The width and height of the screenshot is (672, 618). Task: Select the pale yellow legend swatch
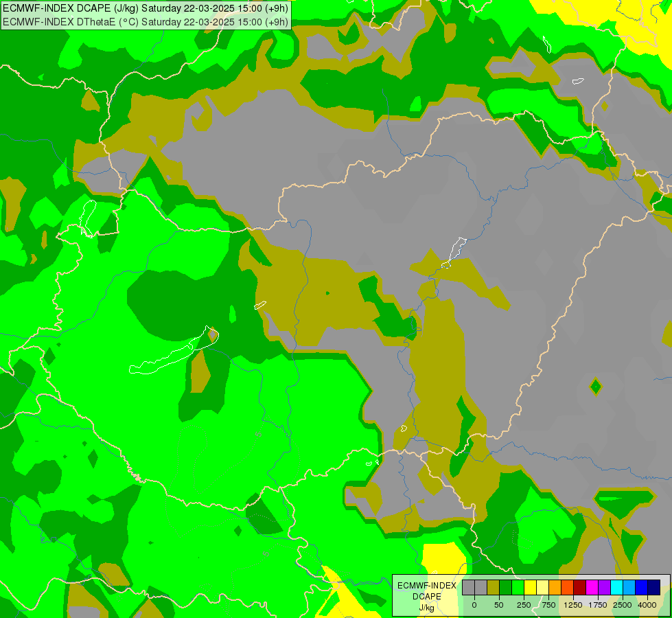pos(543,587)
